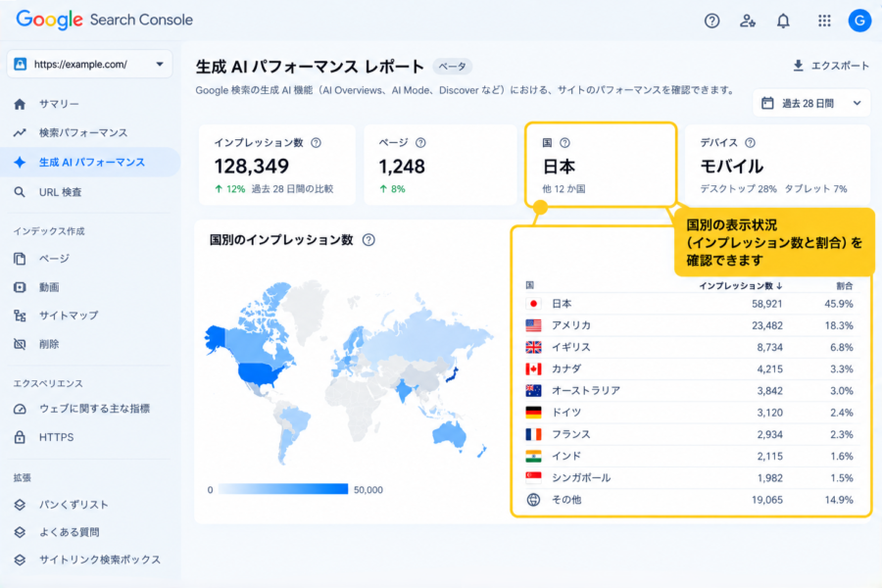Image resolution: width=882 pixels, height=588 pixels.
Task: Click the India flag icon in table
Action: [x=533, y=456]
